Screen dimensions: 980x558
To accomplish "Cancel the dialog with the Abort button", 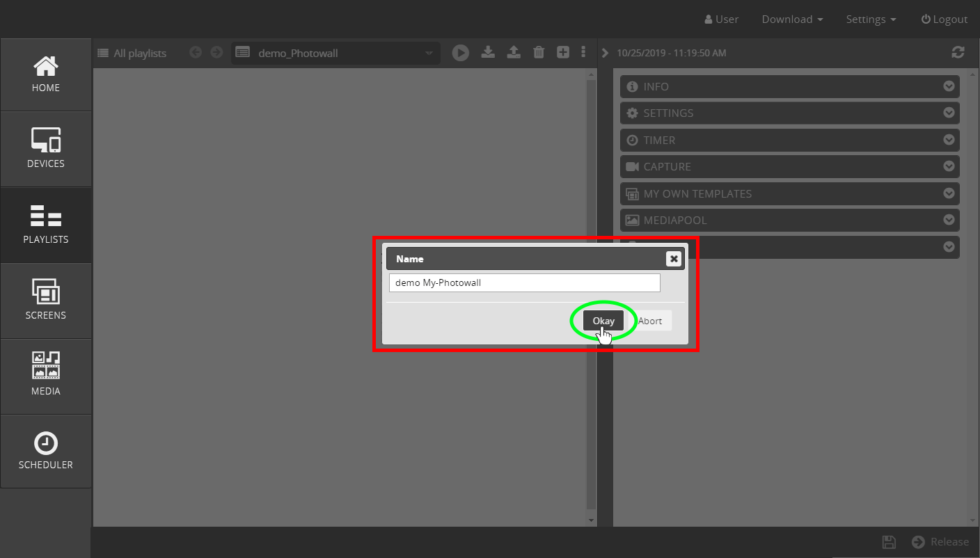I will coord(650,321).
